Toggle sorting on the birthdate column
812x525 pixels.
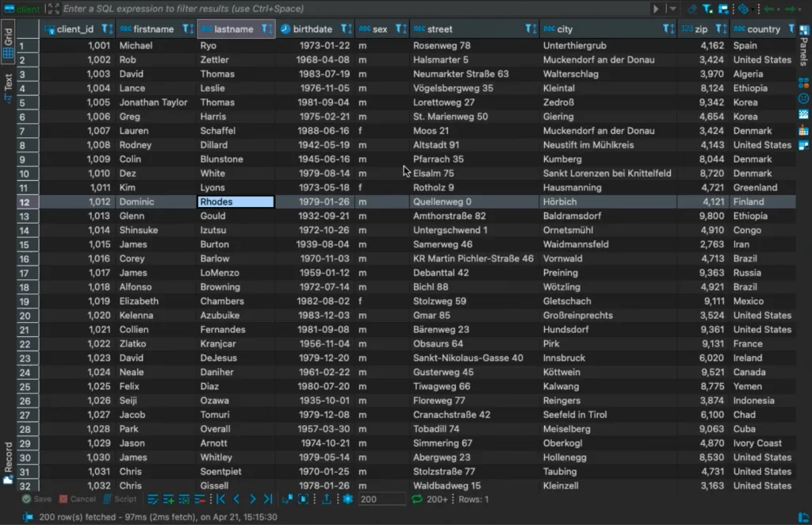tap(348, 29)
